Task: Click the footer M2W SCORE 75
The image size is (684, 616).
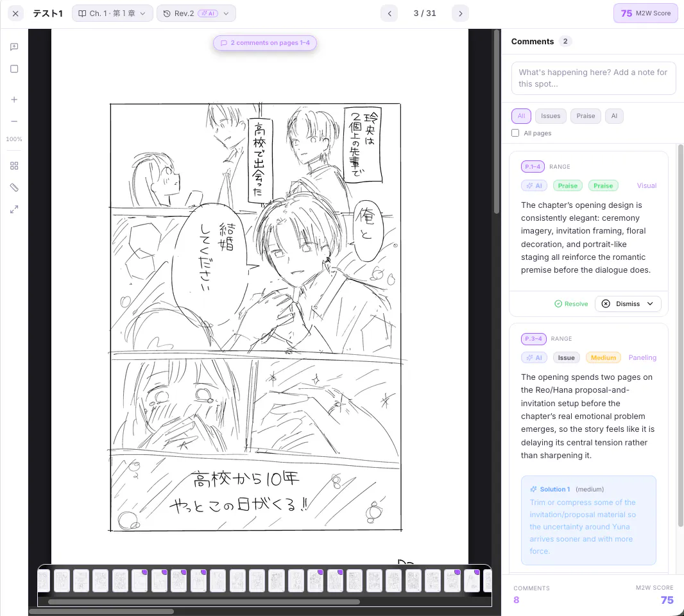Action: [667, 600]
